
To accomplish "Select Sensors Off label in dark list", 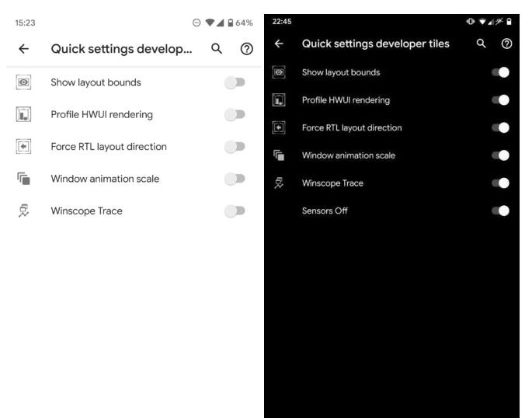I will coord(321,211).
